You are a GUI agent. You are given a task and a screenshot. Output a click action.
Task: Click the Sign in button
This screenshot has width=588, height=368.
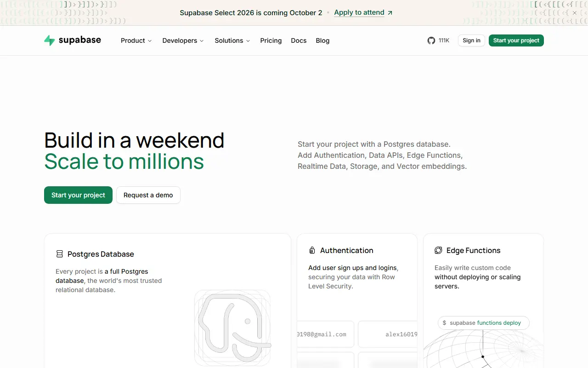[x=471, y=40]
